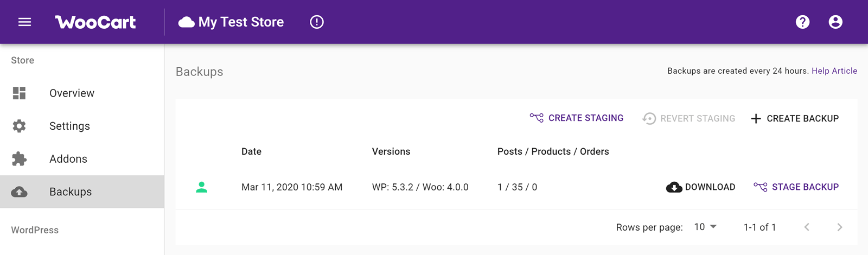Click the Overview dashboard icon in sidebar
The width and height of the screenshot is (868, 255).
point(19,93)
